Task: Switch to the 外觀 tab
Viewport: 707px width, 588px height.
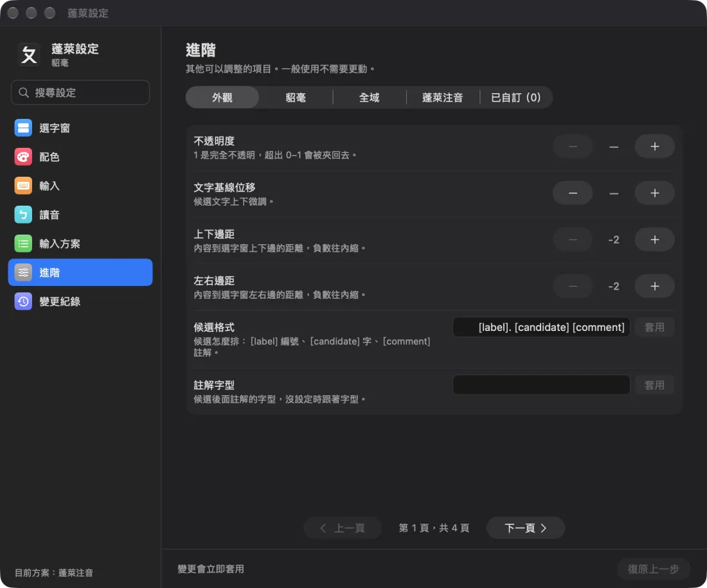Action: [222, 98]
